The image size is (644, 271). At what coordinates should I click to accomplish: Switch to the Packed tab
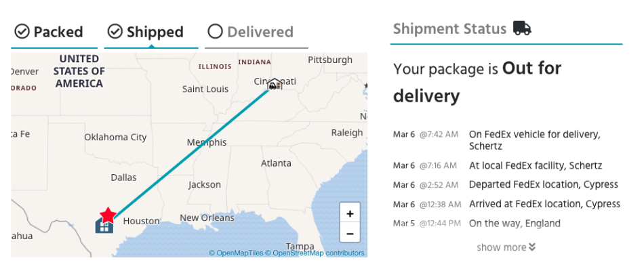54,33
